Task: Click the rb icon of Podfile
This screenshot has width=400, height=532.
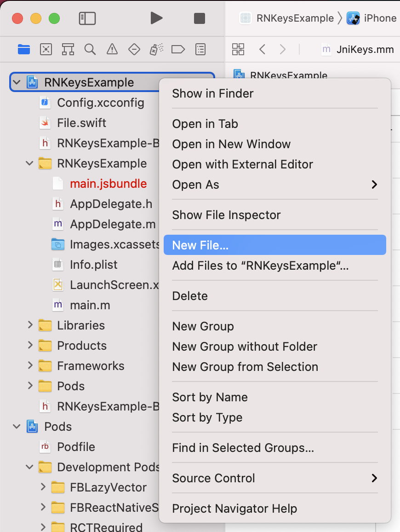Action: 45,446
